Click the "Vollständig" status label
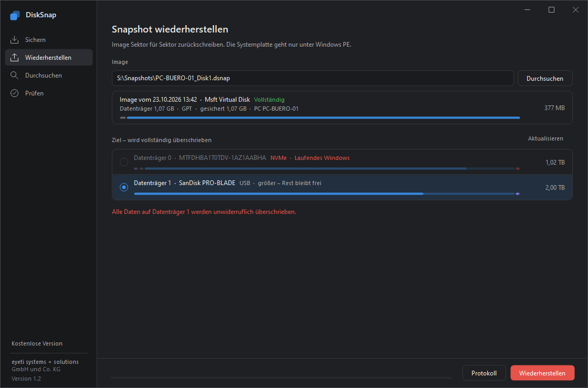The image size is (588, 388). click(x=269, y=100)
